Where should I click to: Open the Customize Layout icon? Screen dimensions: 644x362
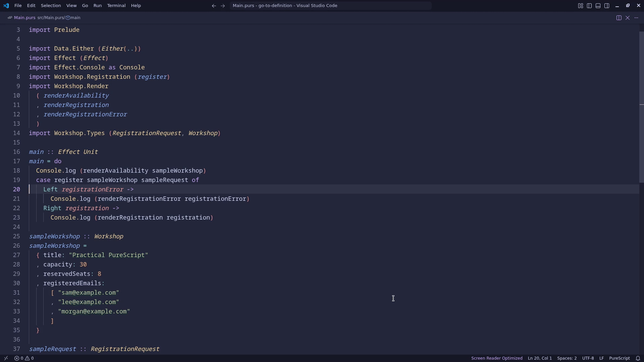(581, 6)
